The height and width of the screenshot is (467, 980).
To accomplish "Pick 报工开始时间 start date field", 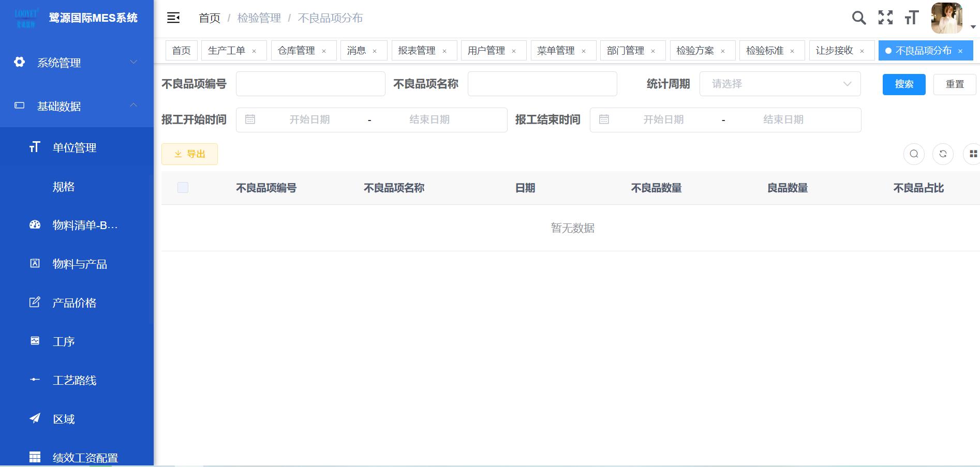I will [309, 120].
